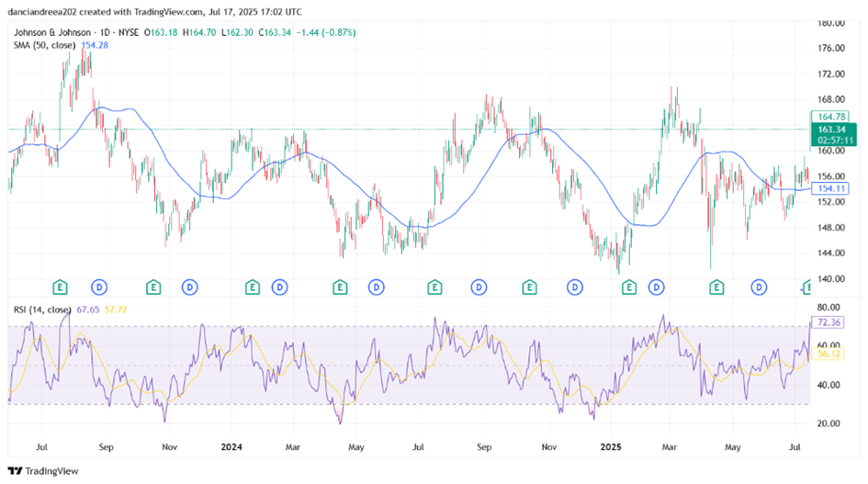This screenshot has height=484, width=868.
Task: Click the 2024 label on time axis
Action: click(231, 447)
